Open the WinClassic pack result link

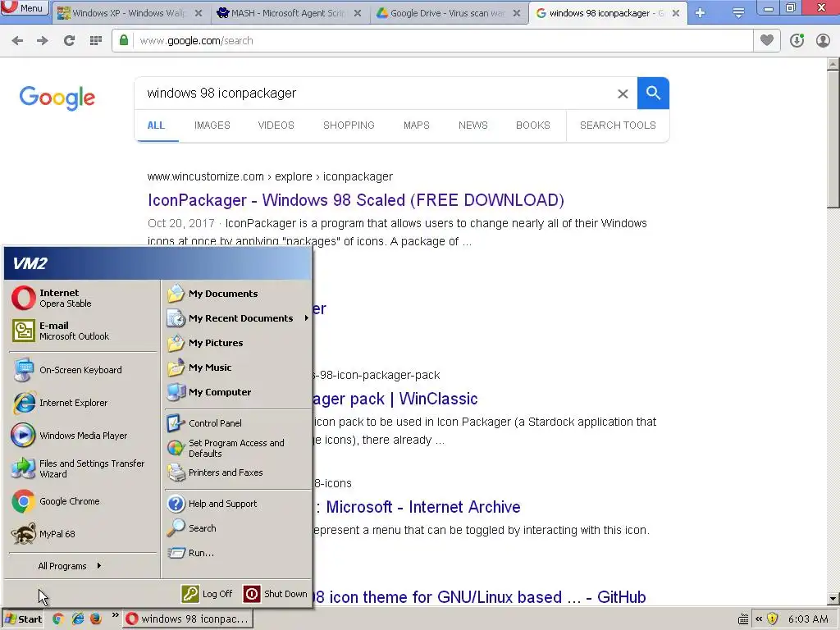[395, 399]
